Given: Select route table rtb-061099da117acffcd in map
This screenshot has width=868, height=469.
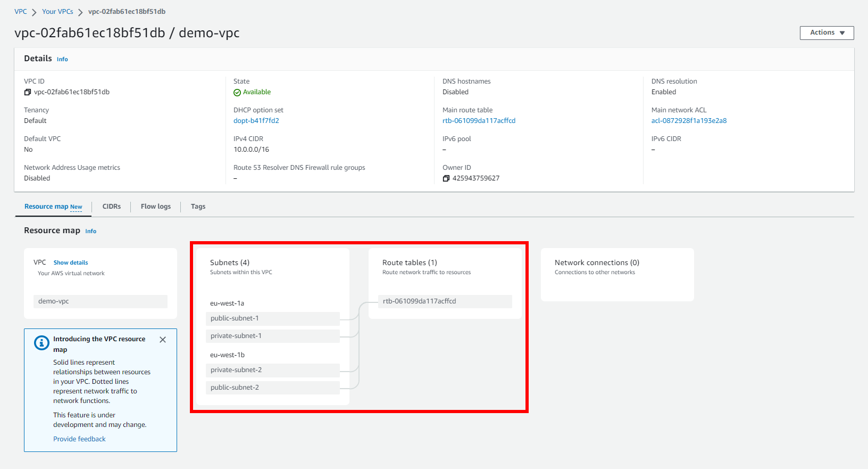Looking at the screenshot, I should [445, 301].
